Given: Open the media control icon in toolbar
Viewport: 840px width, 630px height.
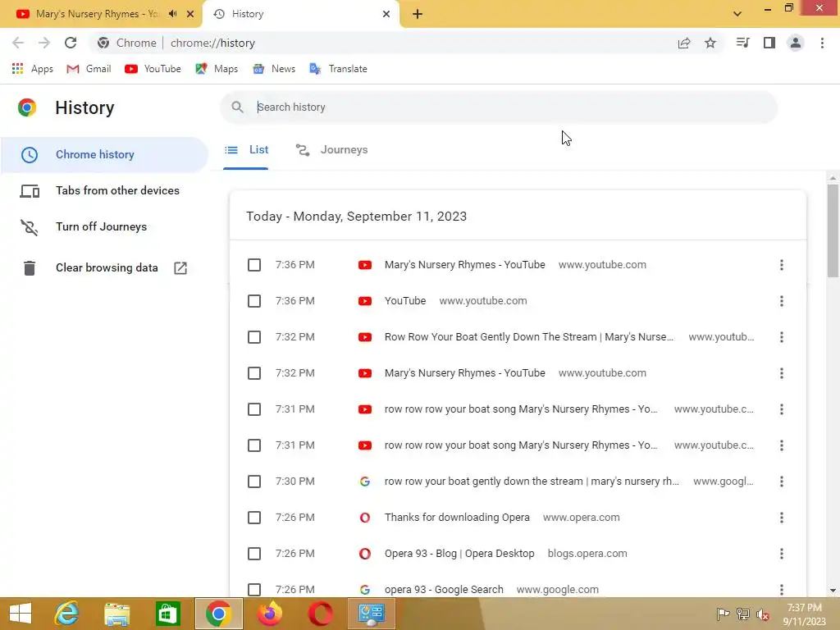Looking at the screenshot, I should [742, 43].
